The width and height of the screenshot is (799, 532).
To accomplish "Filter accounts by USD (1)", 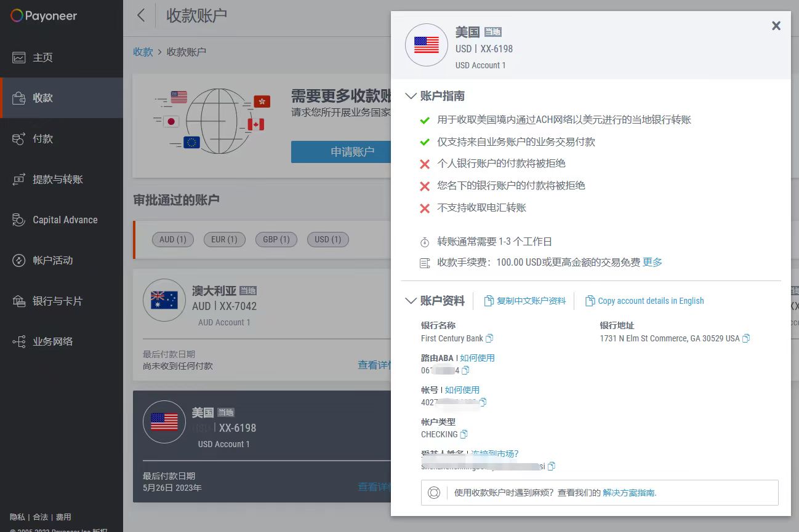I will [x=328, y=239].
